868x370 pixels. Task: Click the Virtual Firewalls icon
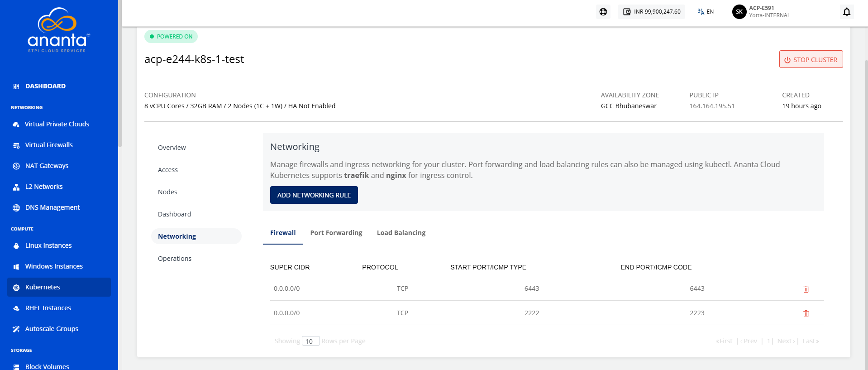pyautogui.click(x=16, y=145)
